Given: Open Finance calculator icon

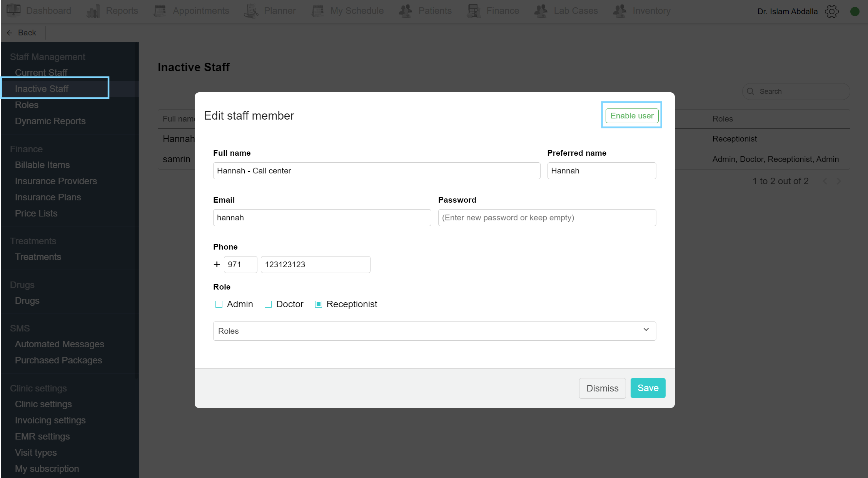Looking at the screenshot, I should click(x=474, y=11).
